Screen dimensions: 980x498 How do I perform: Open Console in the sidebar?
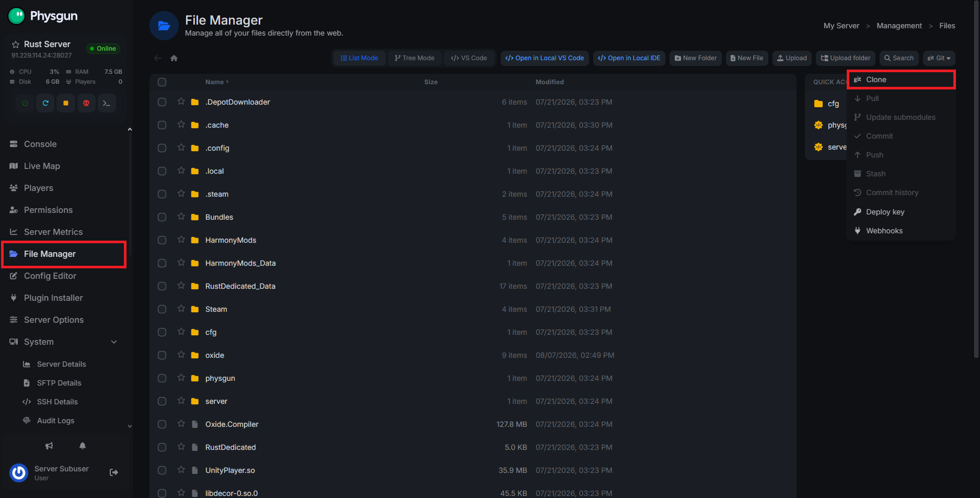pos(40,144)
